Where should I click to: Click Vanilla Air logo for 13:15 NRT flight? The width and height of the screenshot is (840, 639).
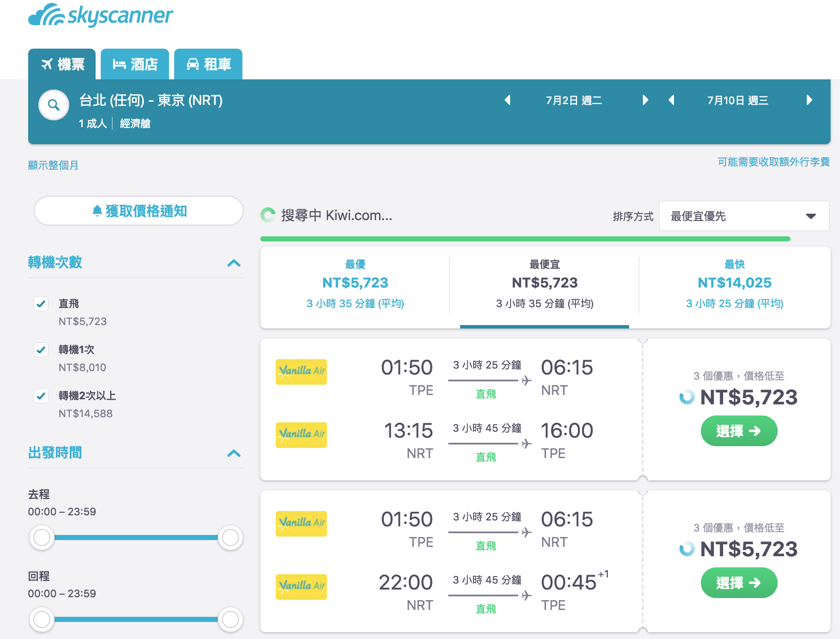(x=301, y=435)
